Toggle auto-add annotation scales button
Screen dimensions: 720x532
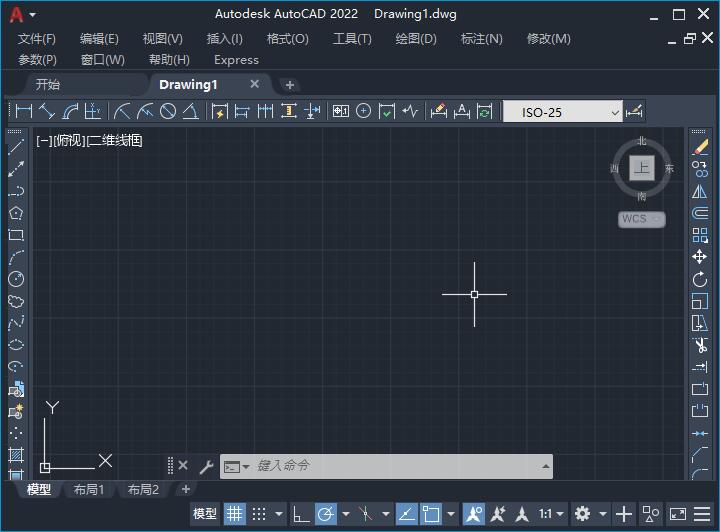[x=498, y=514]
